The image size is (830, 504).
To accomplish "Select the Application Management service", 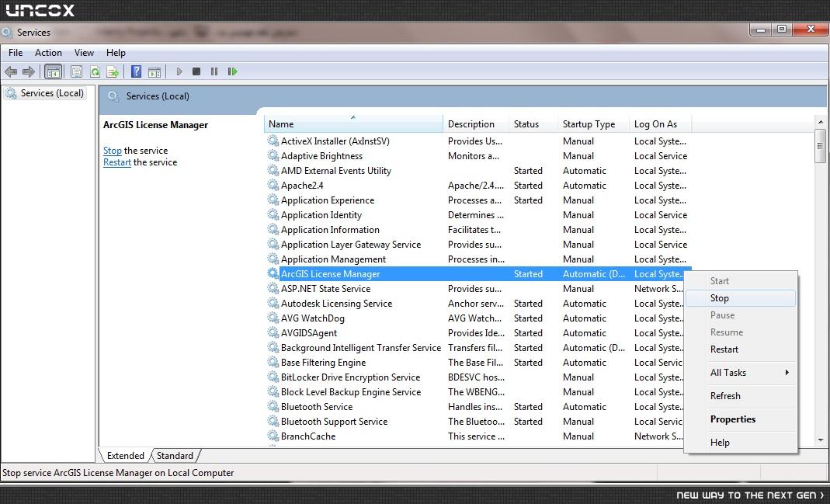I will [478, 259].
